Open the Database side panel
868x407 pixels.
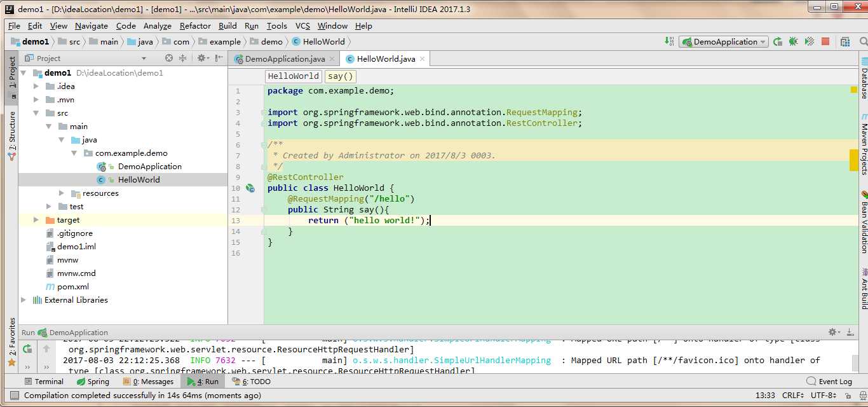[864, 78]
